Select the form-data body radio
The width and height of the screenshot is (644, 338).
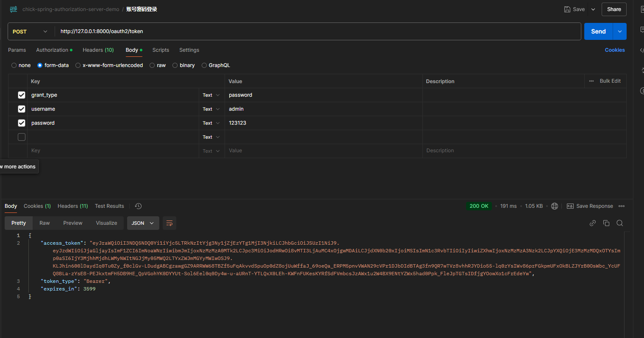pyautogui.click(x=40, y=65)
